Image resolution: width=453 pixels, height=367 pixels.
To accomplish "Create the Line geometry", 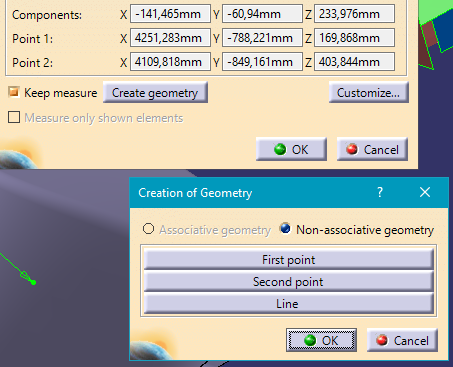I will 288,304.
